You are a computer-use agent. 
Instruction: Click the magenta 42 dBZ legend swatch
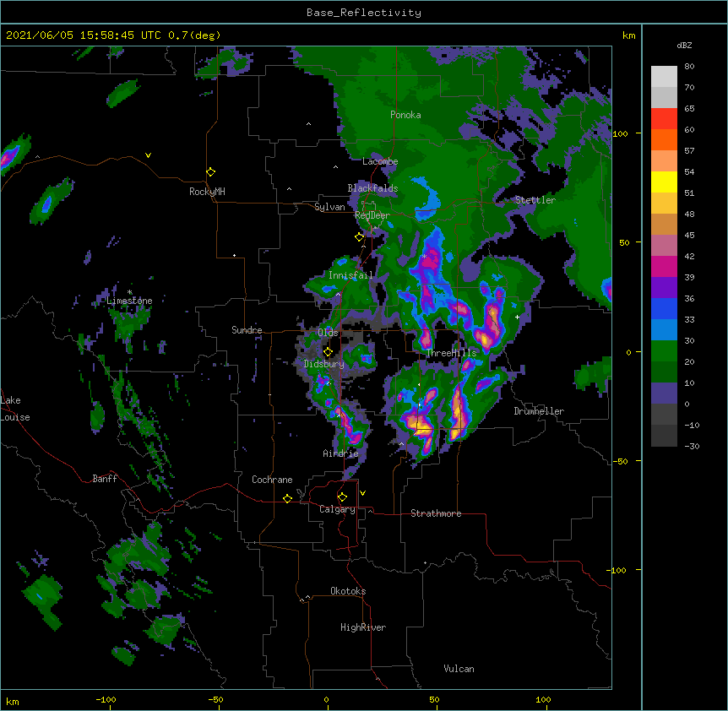(664, 266)
